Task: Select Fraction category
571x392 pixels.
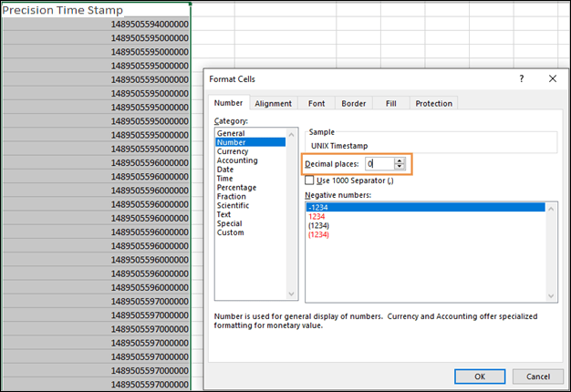Action: point(251,196)
